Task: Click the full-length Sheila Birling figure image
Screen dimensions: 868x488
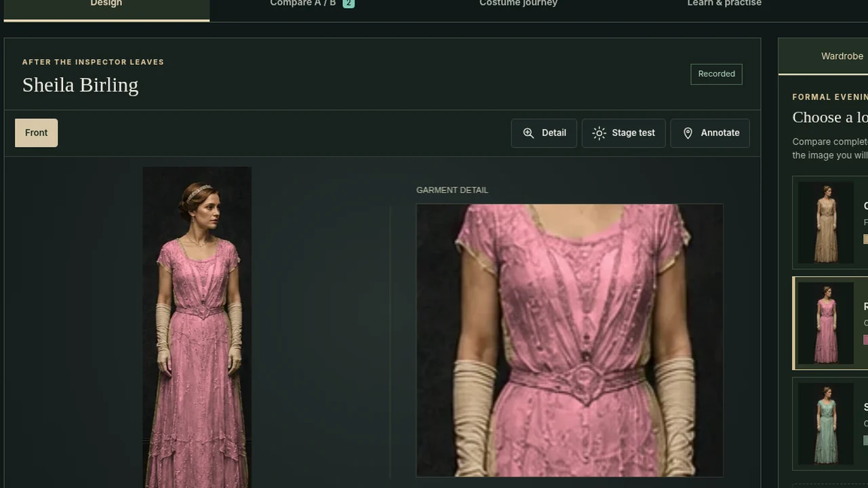Action: (197, 327)
